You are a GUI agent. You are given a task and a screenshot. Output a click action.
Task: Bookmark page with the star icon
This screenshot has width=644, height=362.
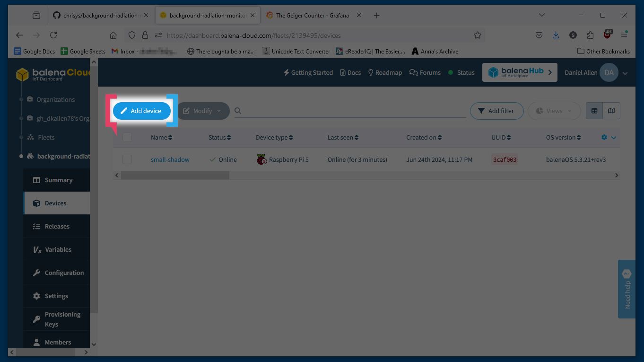(x=478, y=35)
